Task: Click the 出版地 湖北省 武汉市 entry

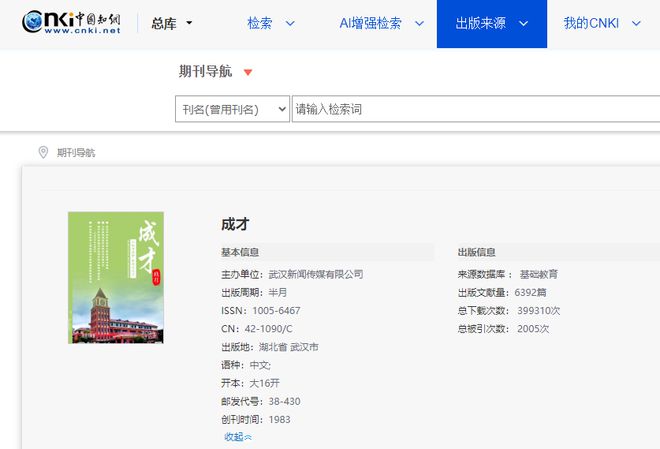Action: tap(270, 347)
